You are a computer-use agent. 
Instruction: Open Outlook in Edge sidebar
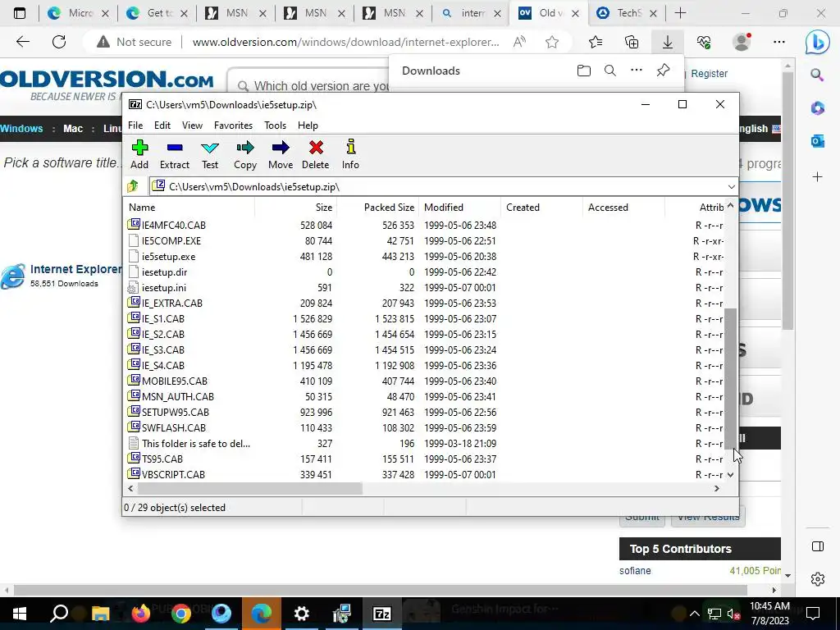point(818,141)
